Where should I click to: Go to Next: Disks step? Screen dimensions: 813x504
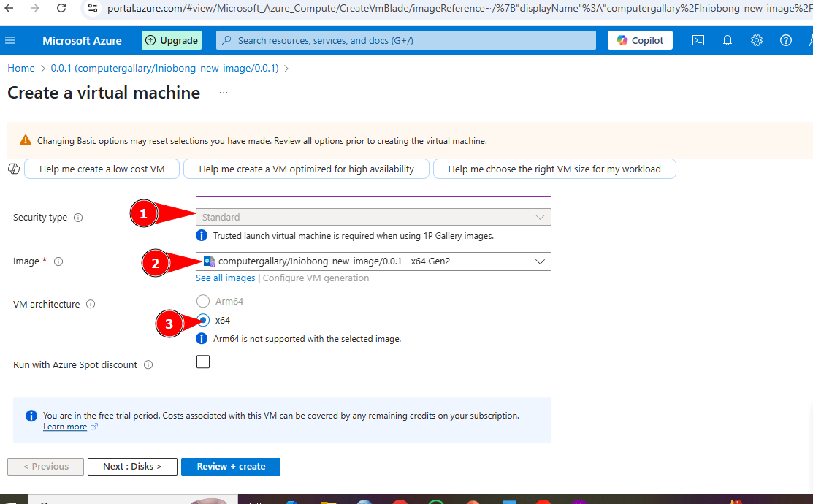(132, 467)
